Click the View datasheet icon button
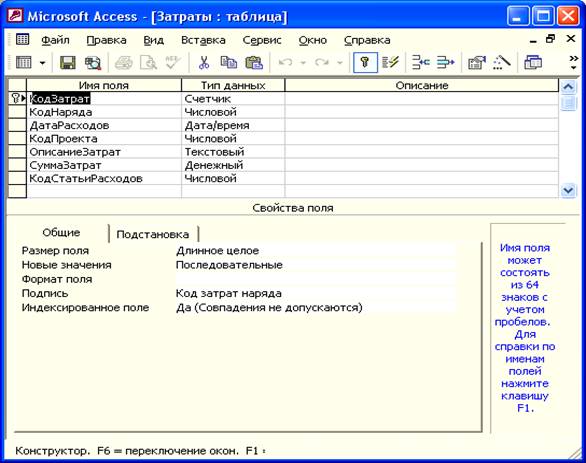This screenshot has height=463, width=586. click(24, 63)
